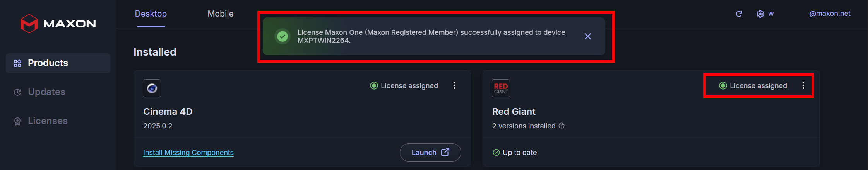Go to the Updates section
Screen dimensions: 868x170
46,92
